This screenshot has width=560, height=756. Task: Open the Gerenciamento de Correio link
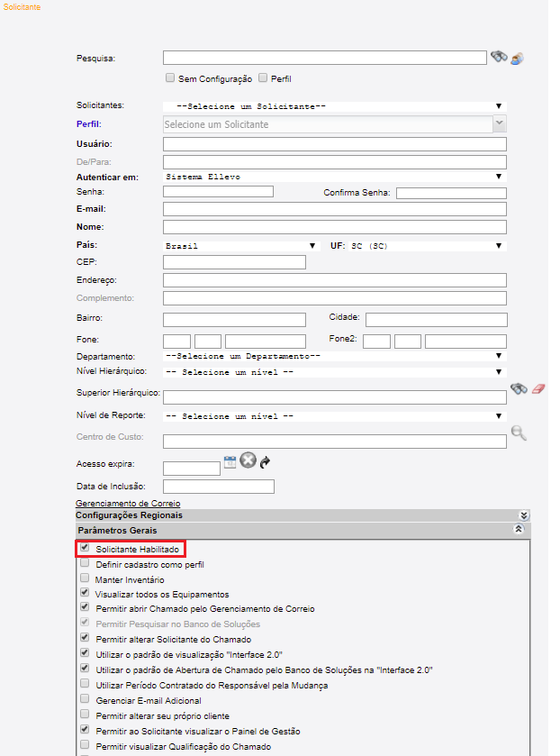(128, 504)
